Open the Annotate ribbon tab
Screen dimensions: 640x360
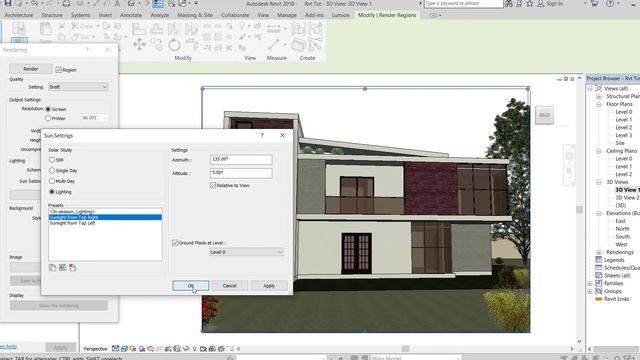click(x=131, y=15)
